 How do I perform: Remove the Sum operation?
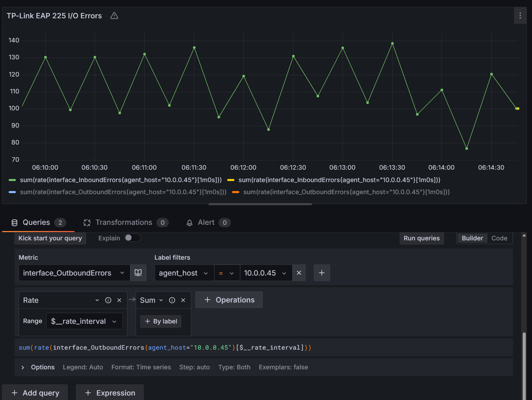point(183,300)
